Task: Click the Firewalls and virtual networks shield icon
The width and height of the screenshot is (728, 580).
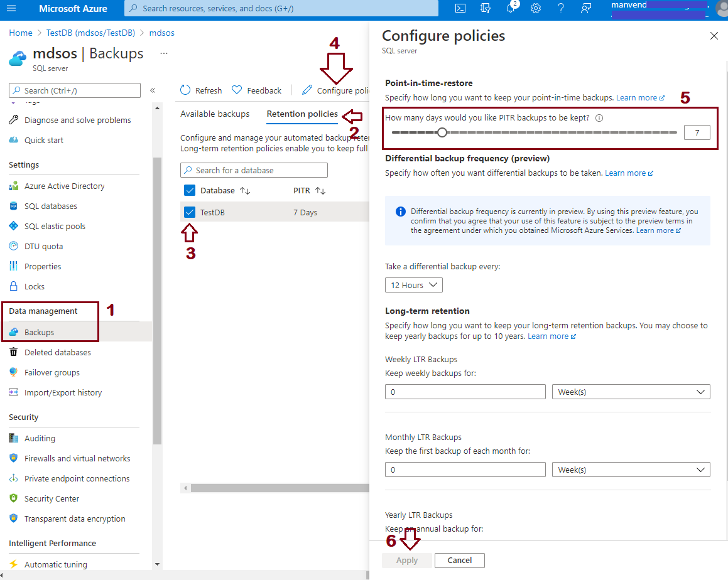Action: 14,458
